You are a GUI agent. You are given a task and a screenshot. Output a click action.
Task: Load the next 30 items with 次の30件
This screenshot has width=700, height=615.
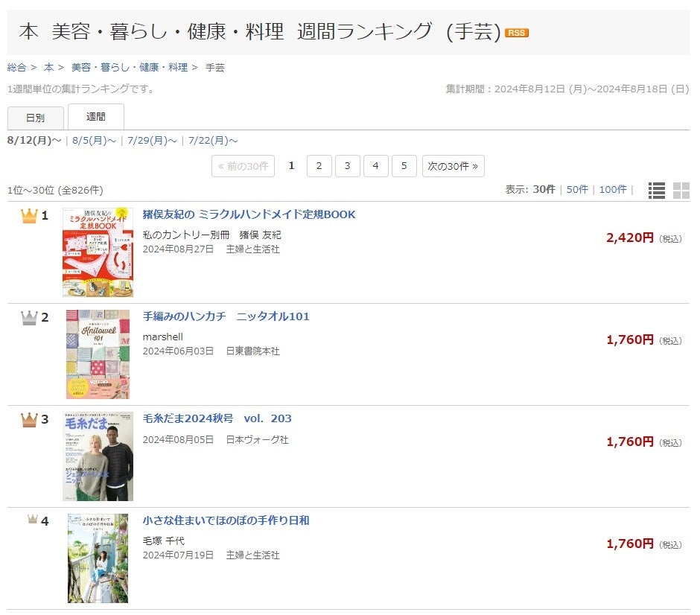[x=453, y=166]
